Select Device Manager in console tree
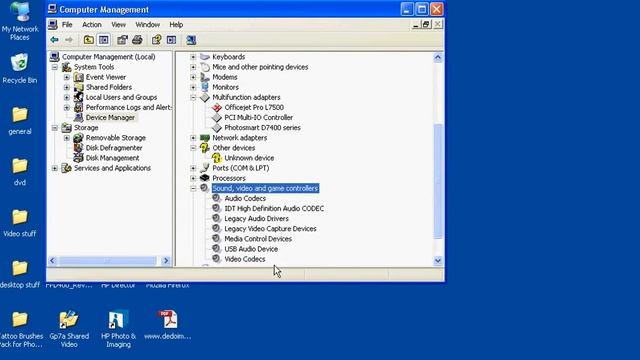 110,118
